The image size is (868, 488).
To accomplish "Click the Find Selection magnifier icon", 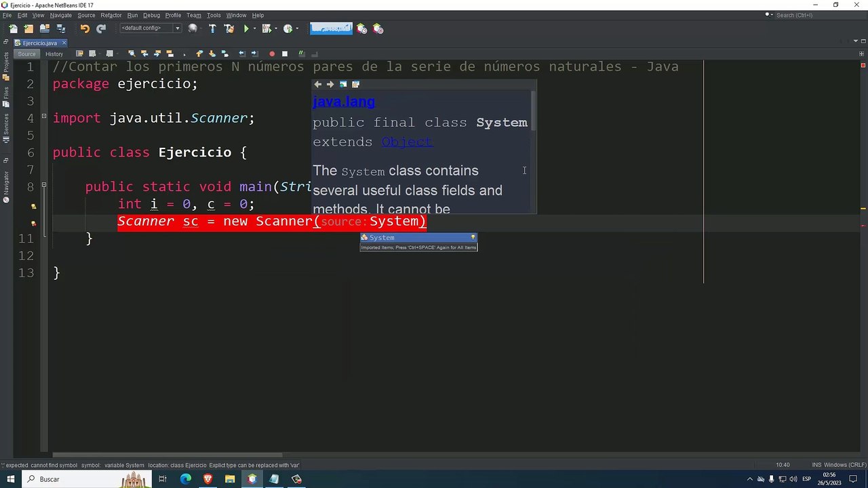I will point(132,54).
